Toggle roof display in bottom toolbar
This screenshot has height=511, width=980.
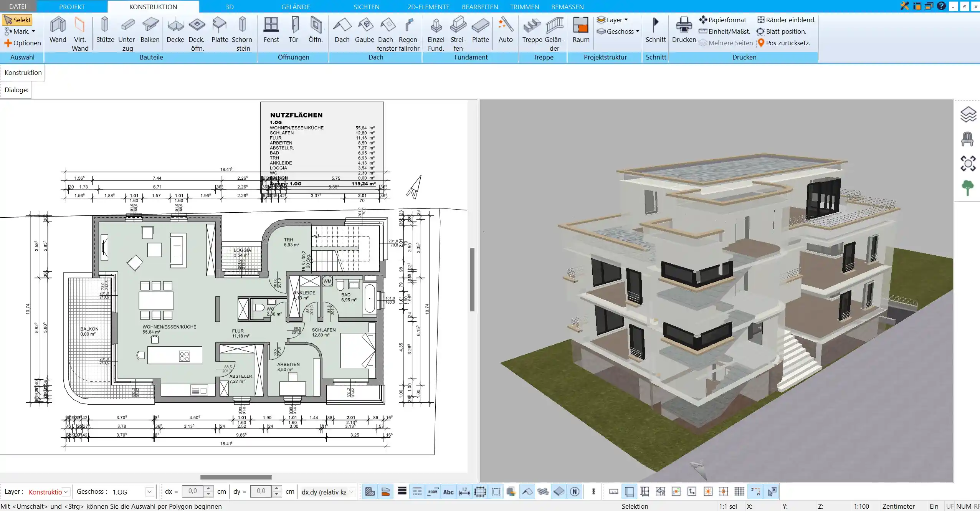pyautogui.click(x=527, y=491)
